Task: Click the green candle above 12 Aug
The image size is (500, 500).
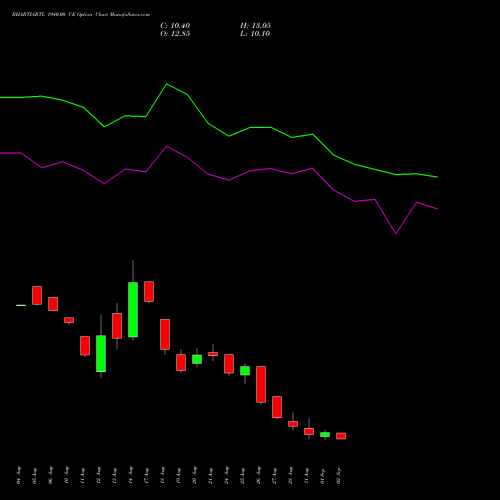Action: [101, 353]
